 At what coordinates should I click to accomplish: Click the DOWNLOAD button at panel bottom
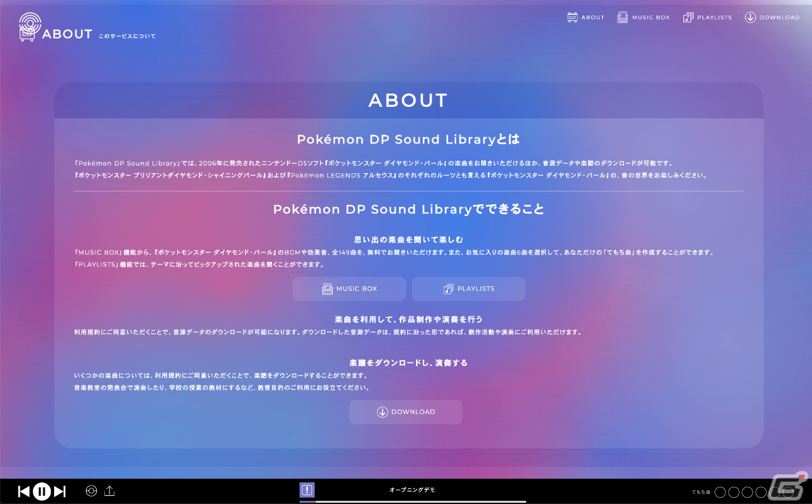point(406,412)
